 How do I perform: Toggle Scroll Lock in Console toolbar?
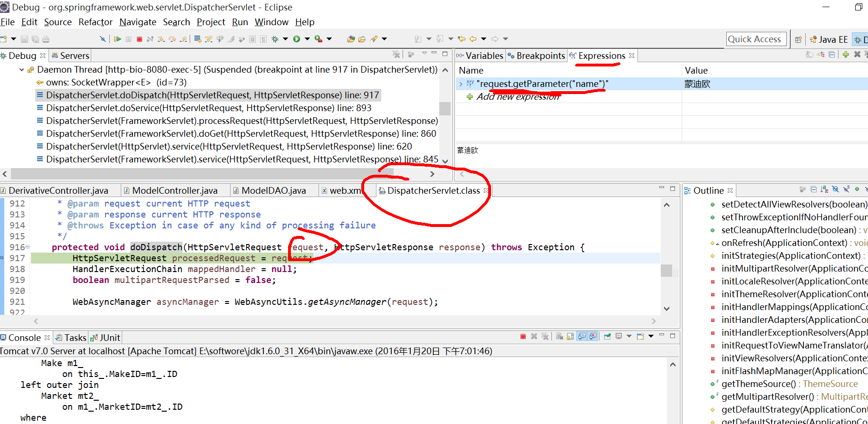pos(570,336)
